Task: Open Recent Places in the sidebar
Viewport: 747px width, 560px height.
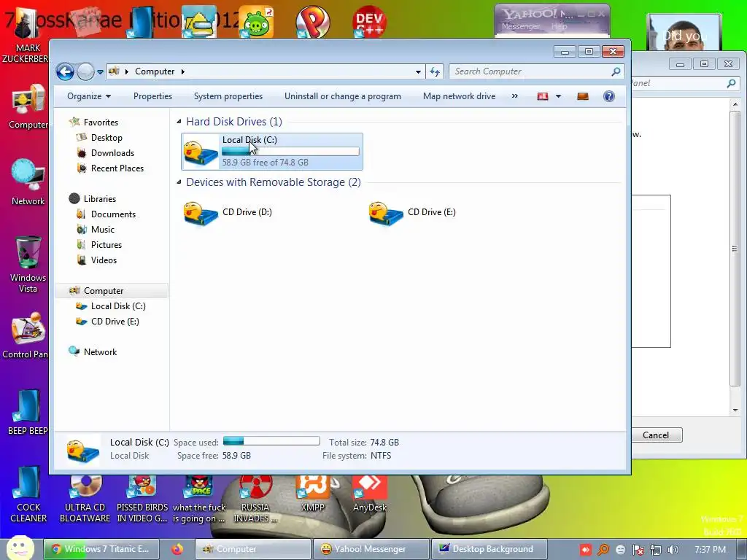Action: click(117, 168)
